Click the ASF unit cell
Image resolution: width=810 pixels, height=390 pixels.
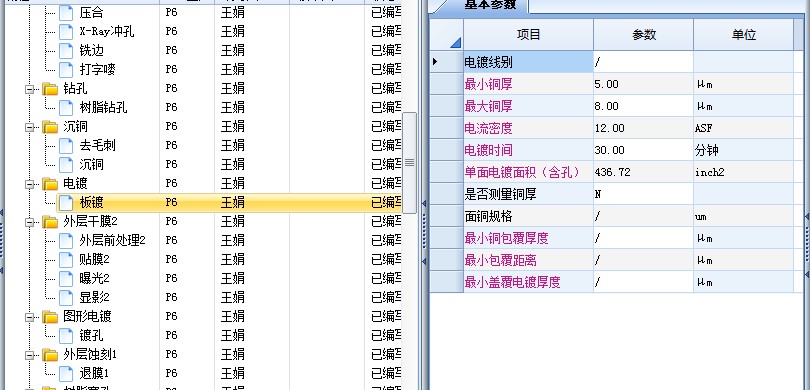click(743, 128)
